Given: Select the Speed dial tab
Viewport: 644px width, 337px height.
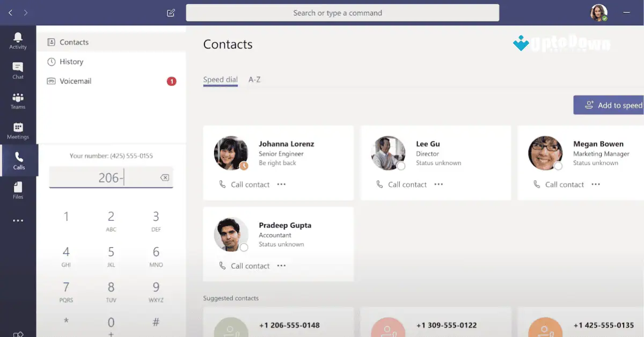Looking at the screenshot, I should [220, 79].
